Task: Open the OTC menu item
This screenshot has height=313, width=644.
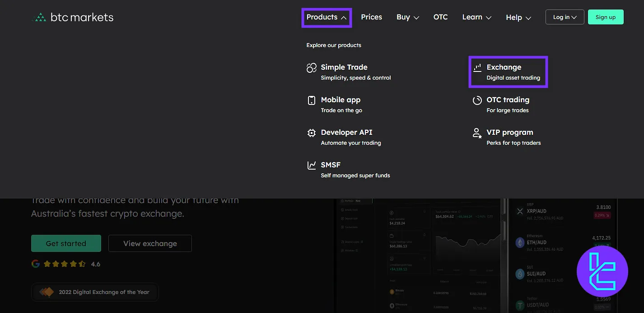Action: tap(440, 17)
